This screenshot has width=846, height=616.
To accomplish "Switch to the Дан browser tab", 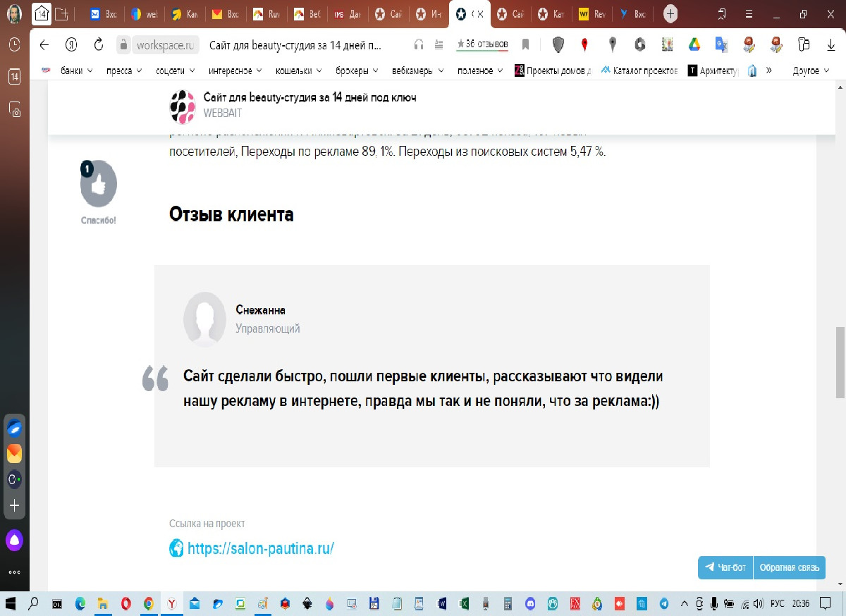I will click(348, 14).
